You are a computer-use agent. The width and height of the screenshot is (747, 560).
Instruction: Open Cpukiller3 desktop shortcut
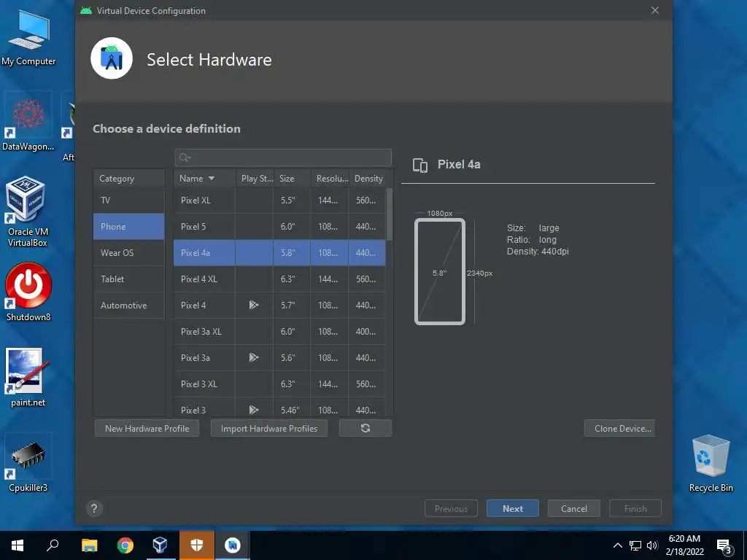28,463
